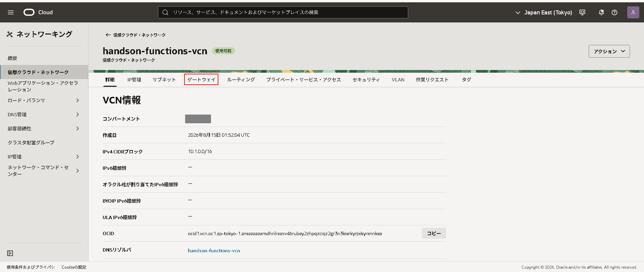Click the IPv4 CIDRブロック field label

tap(123, 152)
